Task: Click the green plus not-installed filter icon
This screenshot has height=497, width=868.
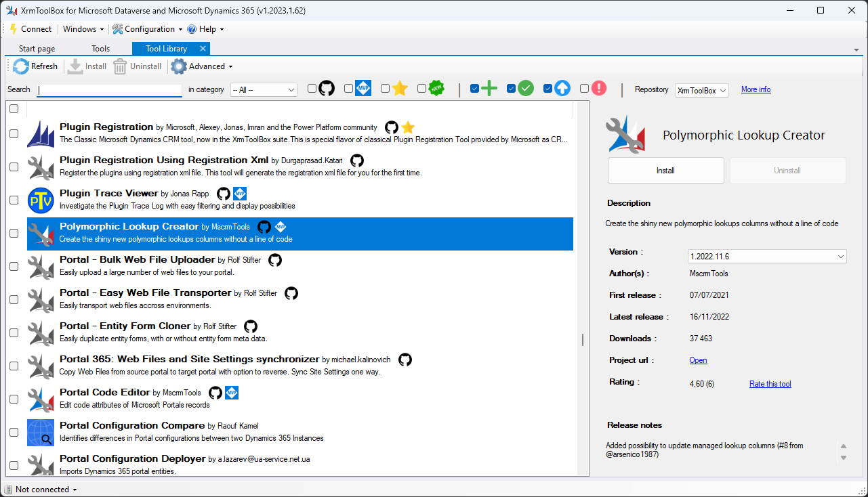Action: point(489,89)
